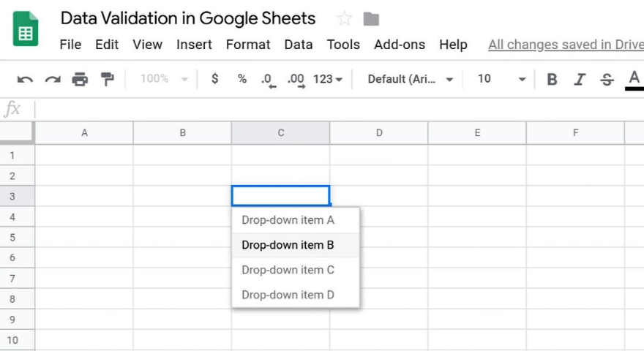
Task: Open the Google Sheets home icon
Action: pyautogui.click(x=26, y=29)
